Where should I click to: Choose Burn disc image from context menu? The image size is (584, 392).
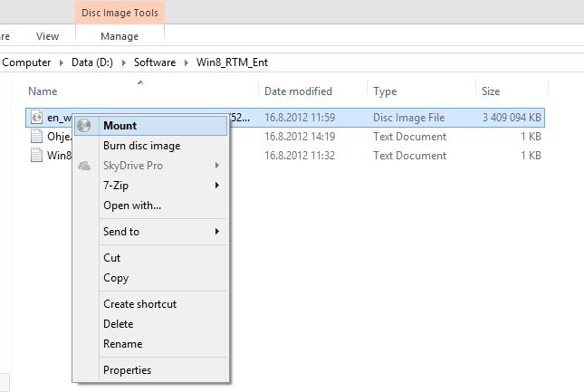coord(141,146)
